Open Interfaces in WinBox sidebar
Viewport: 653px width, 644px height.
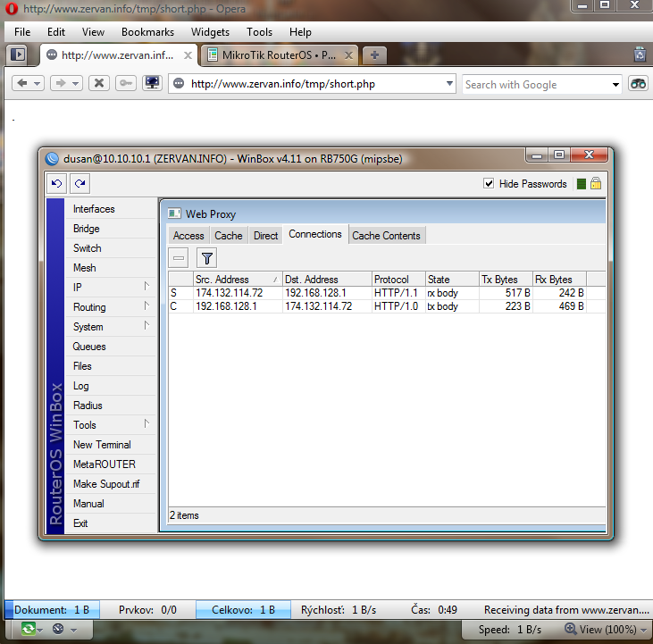pyautogui.click(x=94, y=209)
